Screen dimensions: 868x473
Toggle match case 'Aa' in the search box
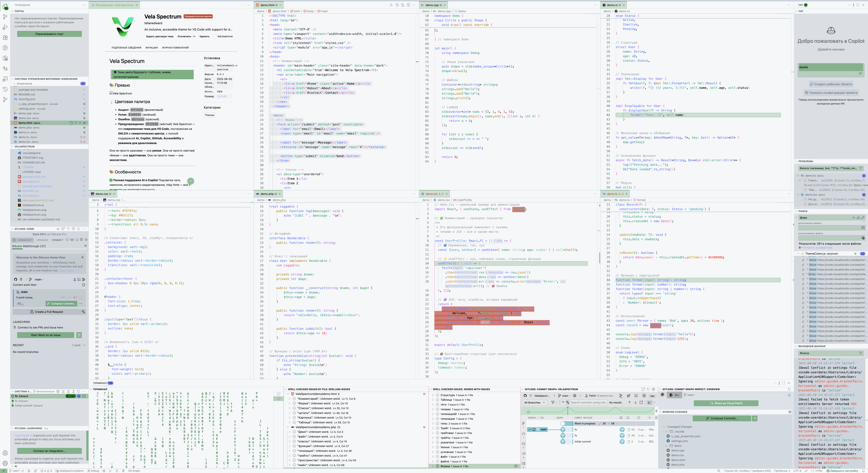coord(854,217)
